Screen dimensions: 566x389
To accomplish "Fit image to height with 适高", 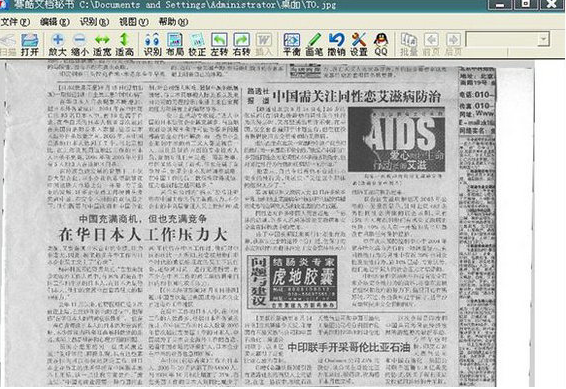I will point(125,45).
